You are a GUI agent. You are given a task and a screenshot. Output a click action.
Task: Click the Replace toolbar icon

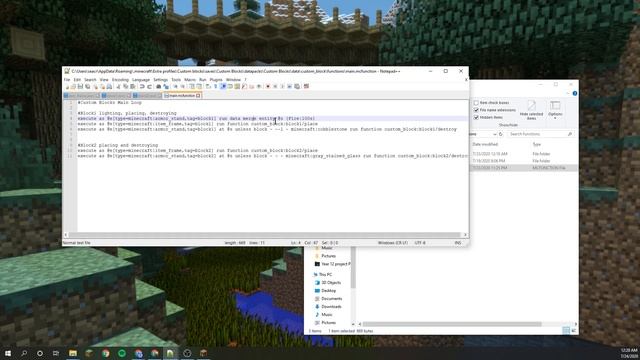pos(166,87)
